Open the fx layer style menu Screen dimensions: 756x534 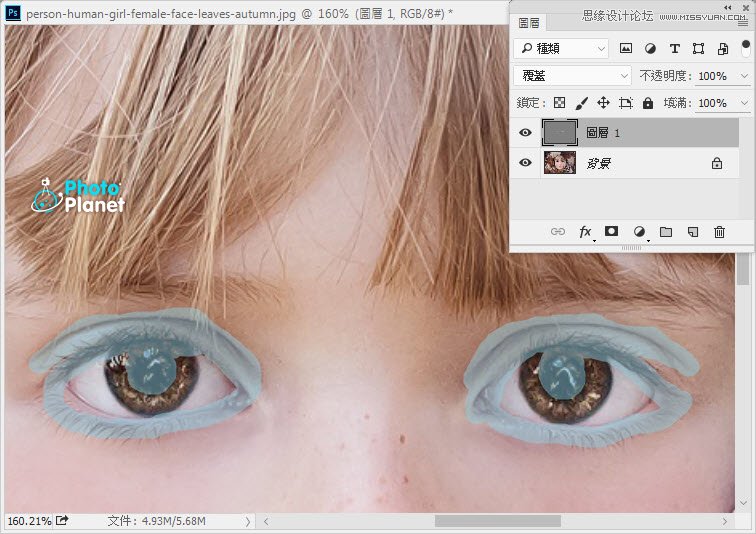[585, 232]
